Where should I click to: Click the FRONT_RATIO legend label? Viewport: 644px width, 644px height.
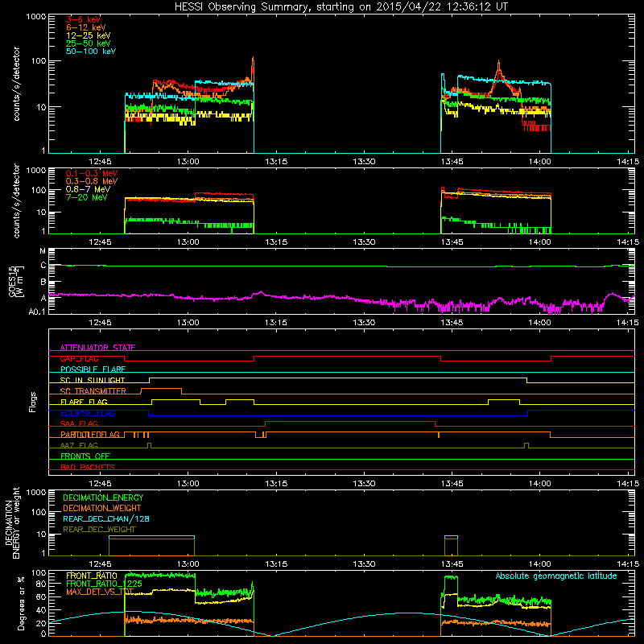point(92,576)
